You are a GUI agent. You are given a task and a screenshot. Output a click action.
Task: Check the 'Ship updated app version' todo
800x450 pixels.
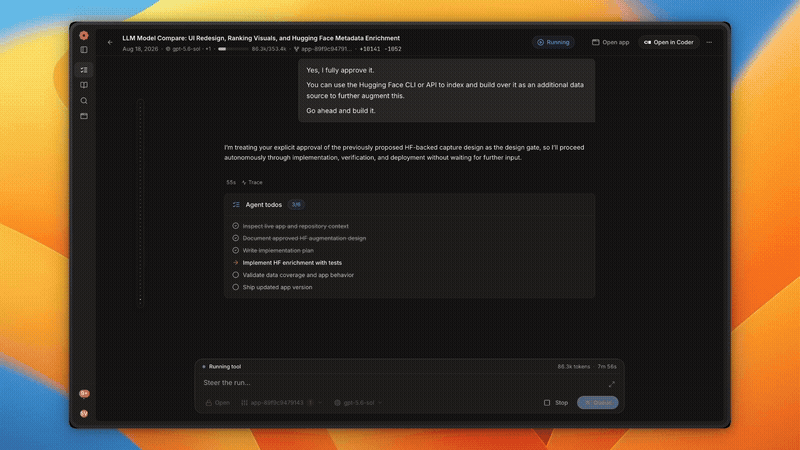click(236, 287)
